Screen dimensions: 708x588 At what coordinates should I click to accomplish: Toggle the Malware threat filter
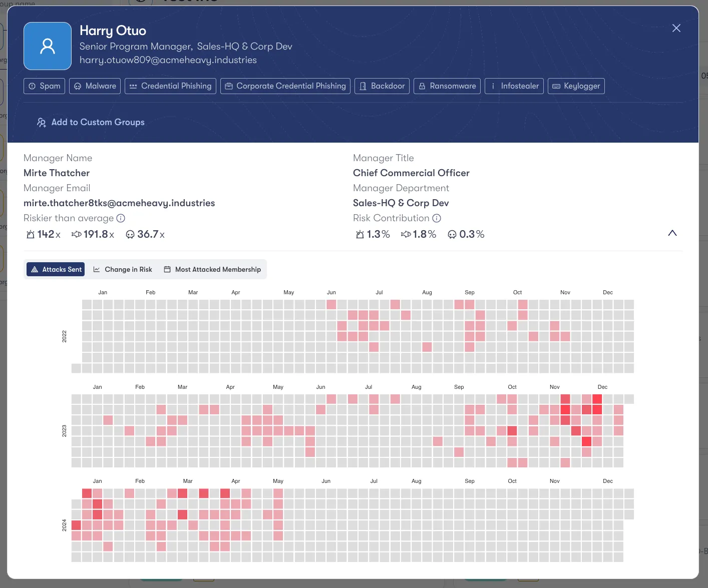coord(95,86)
